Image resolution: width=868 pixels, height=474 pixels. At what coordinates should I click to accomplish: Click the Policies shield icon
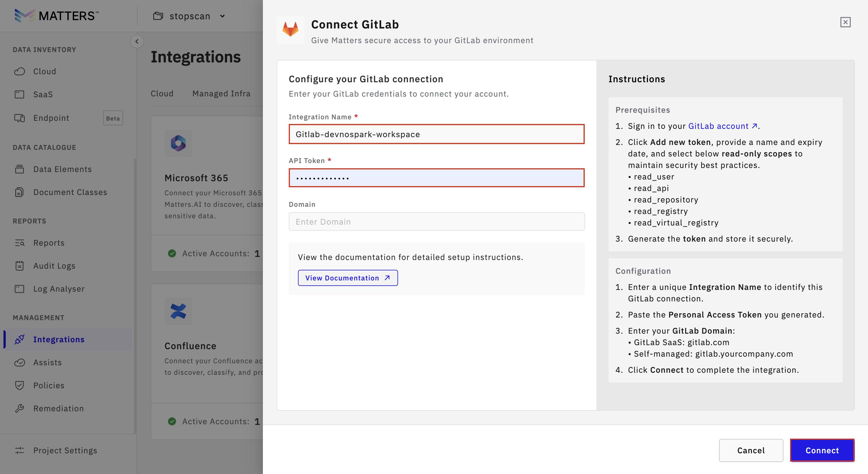click(20, 385)
